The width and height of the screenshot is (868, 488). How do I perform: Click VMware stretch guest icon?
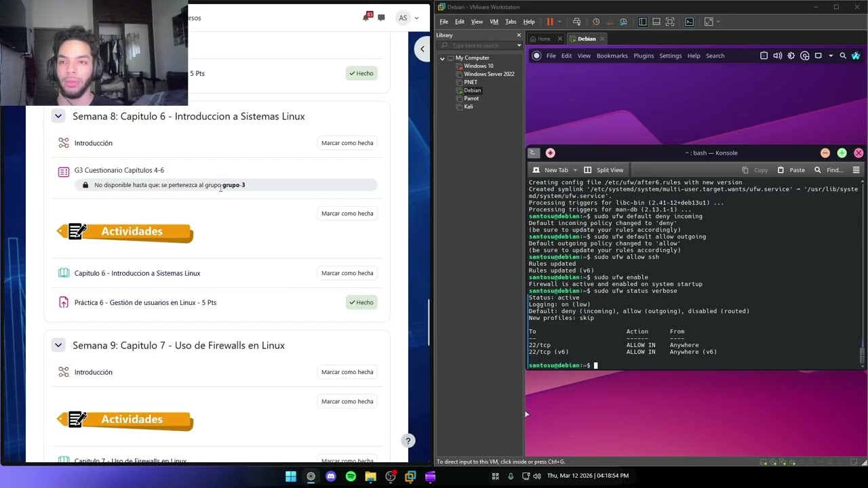709,22
